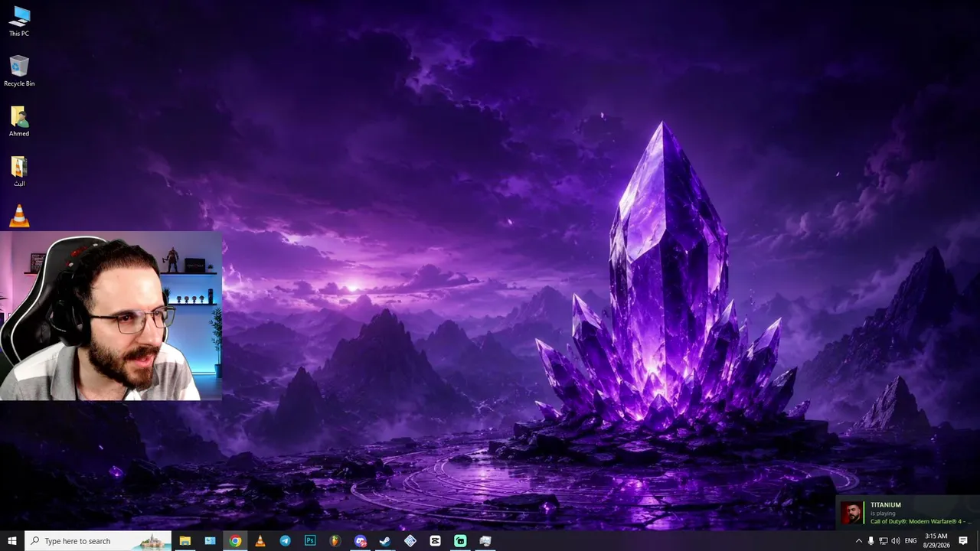Open Photoshop from the taskbar
Viewport: 980px width, 551px height.
[310, 541]
